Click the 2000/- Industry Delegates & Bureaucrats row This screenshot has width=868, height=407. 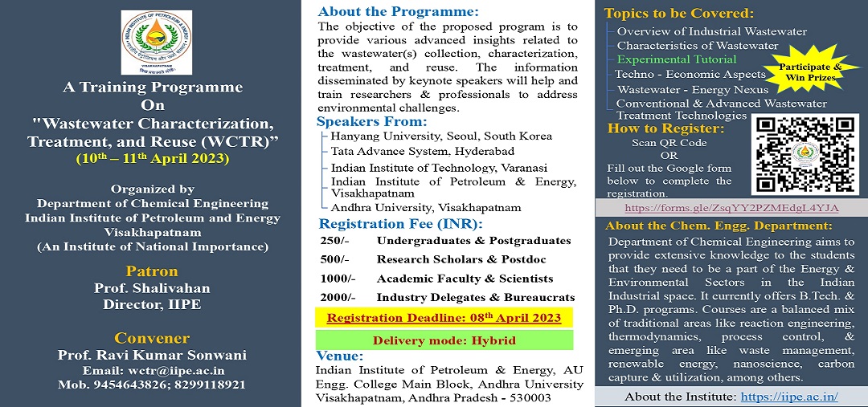pos(447,297)
